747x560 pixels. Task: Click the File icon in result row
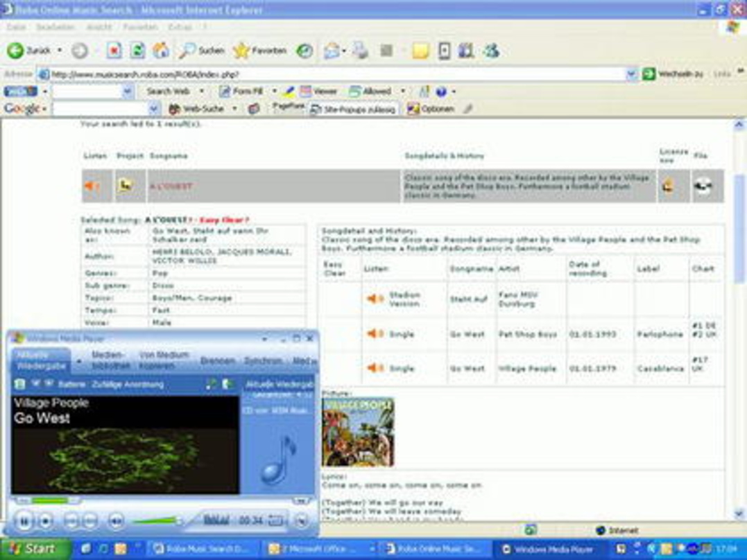click(703, 186)
